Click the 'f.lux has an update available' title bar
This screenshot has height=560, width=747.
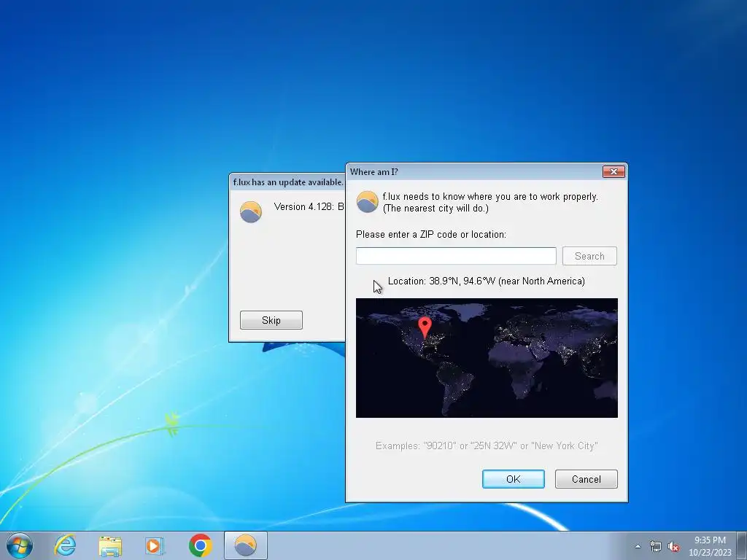pos(287,182)
